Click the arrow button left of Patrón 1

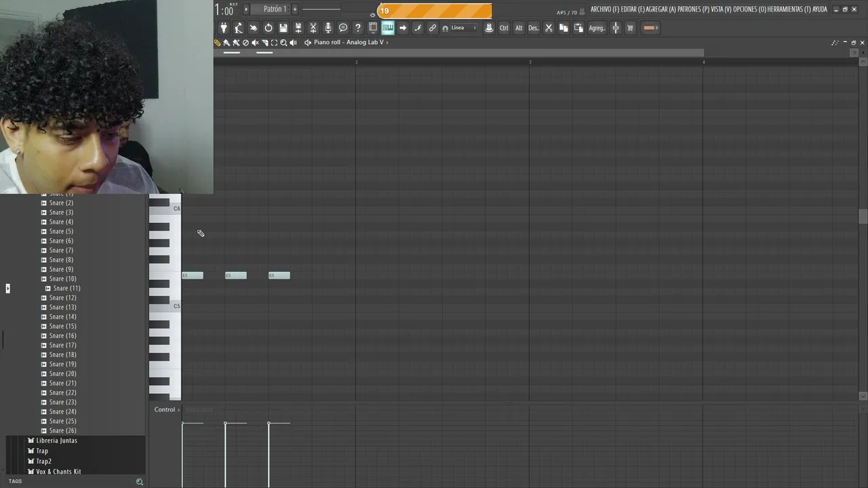(246, 9)
